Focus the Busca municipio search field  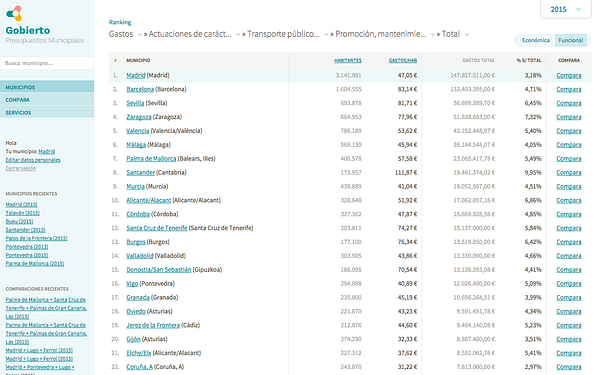pyautogui.click(x=47, y=63)
